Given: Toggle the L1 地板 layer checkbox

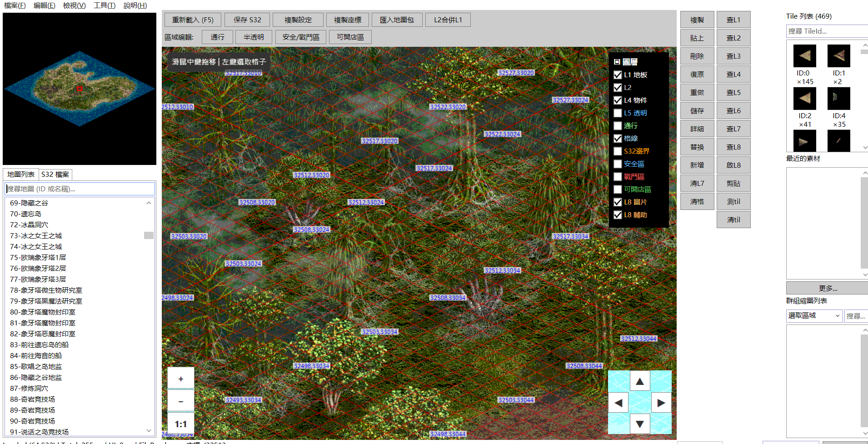Looking at the screenshot, I should pos(618,75).
